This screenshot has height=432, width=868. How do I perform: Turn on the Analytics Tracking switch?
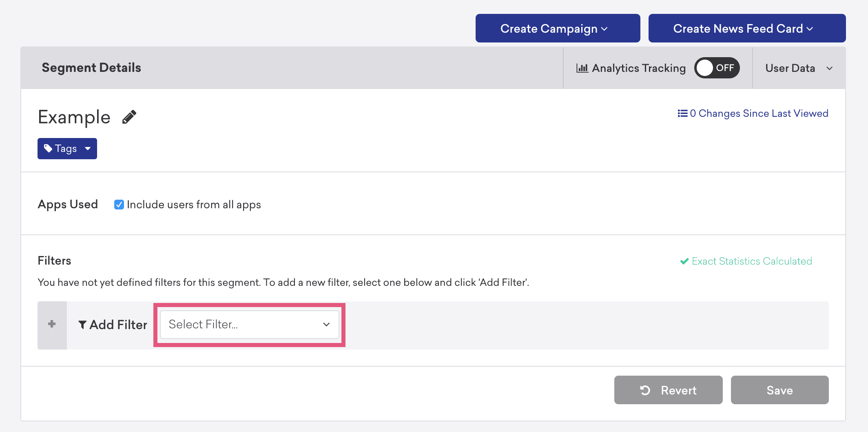717,68
